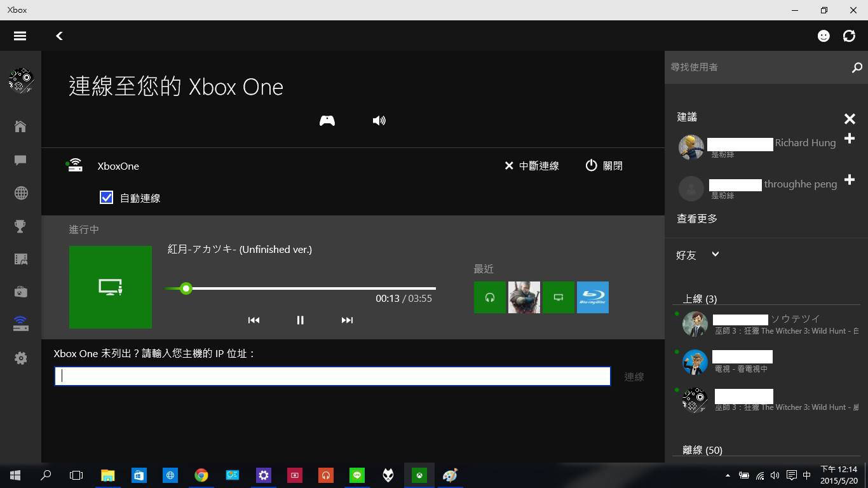868x488 pixels.
Task: Expand the 離線 (50) friends group
Action: click(x=702, y=450)
